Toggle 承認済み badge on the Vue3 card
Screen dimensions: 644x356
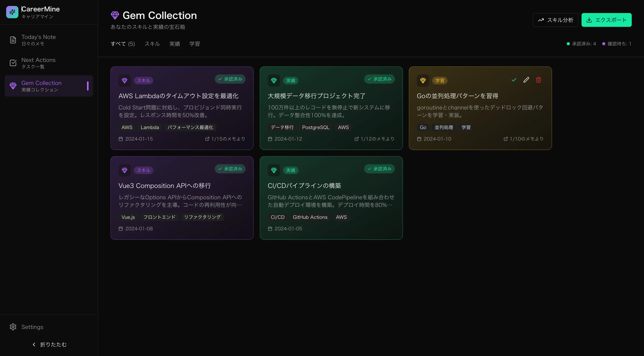[230, 169]
